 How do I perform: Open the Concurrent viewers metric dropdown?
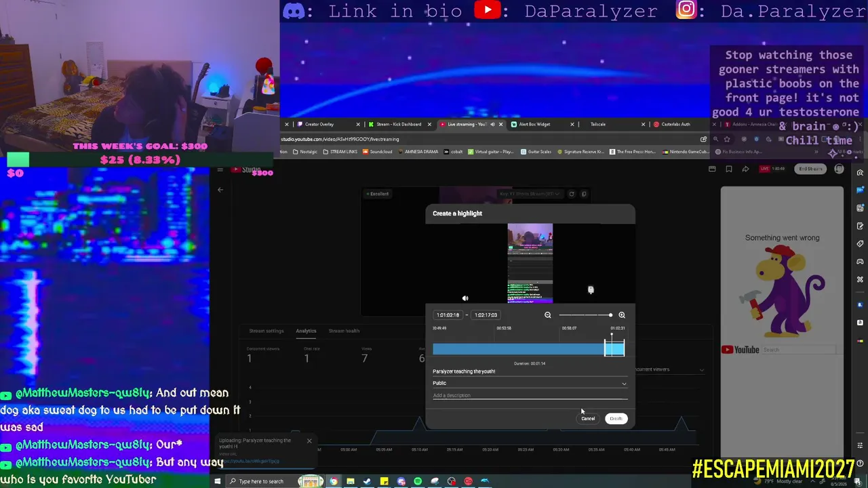tap(669, 369)
